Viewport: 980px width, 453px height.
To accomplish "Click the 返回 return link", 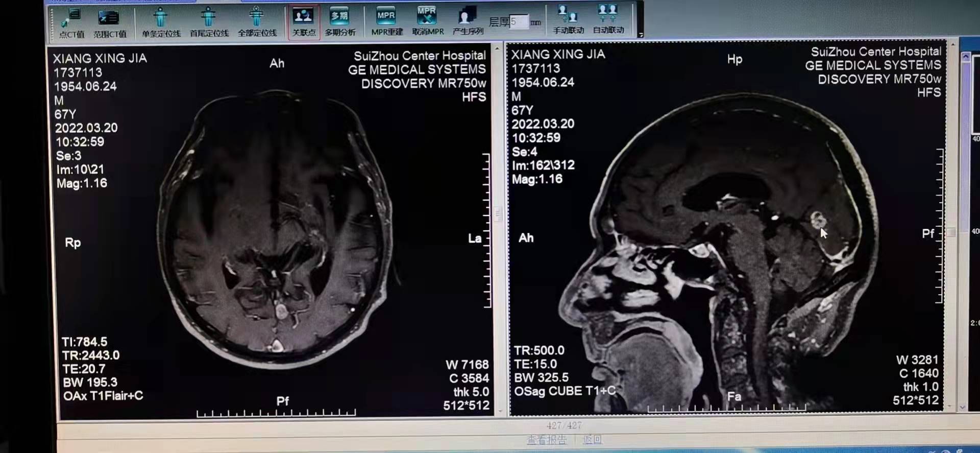I will coord(592,439).
